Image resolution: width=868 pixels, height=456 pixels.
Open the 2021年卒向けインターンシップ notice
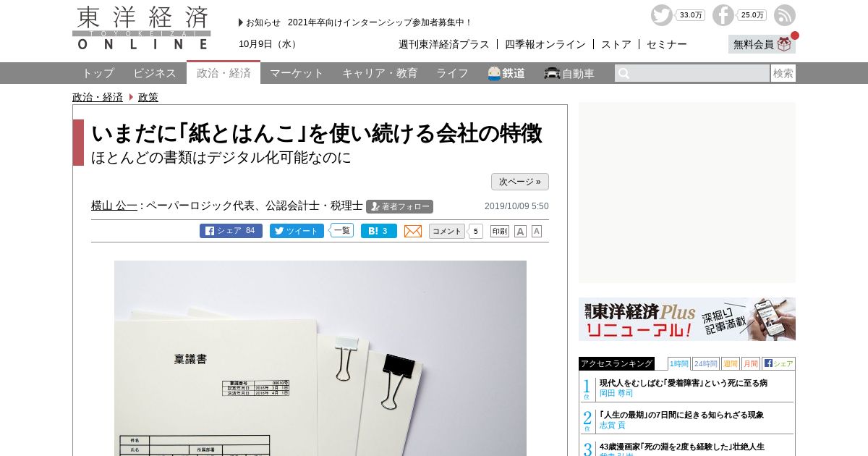pyautogui.click(x=380, y=22)
